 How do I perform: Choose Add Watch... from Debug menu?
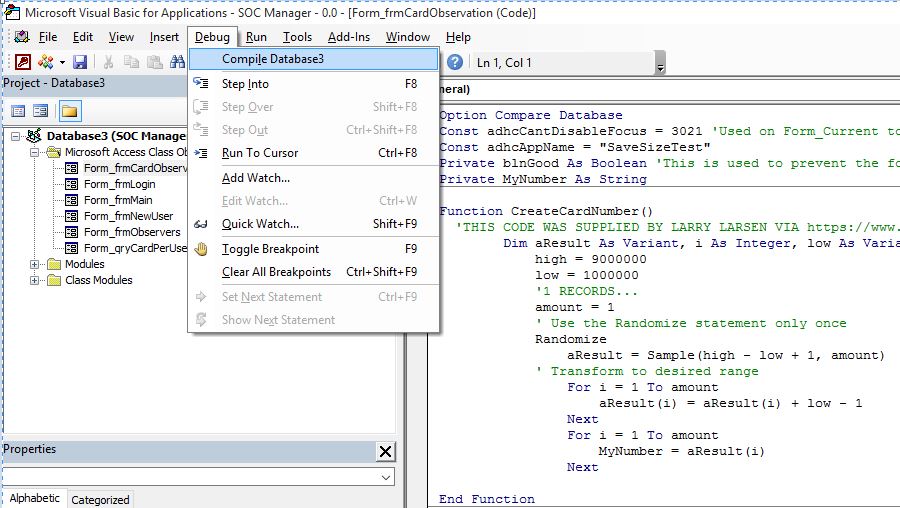(313, 178)
